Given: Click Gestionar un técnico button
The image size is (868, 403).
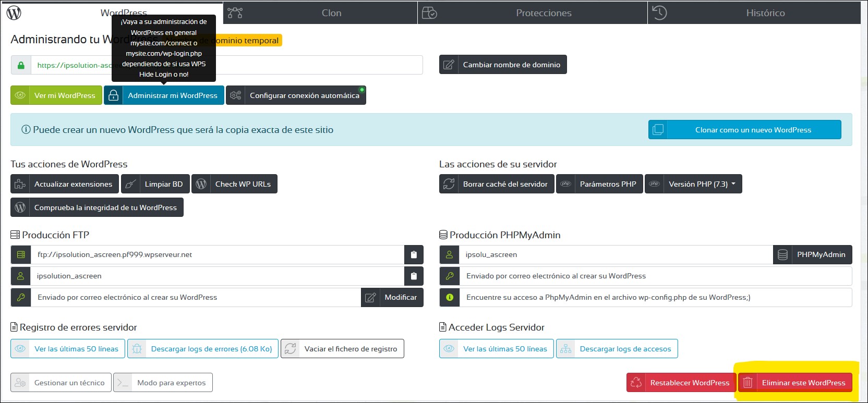Looking at the screenshot, I should click(x=61, y=383).
